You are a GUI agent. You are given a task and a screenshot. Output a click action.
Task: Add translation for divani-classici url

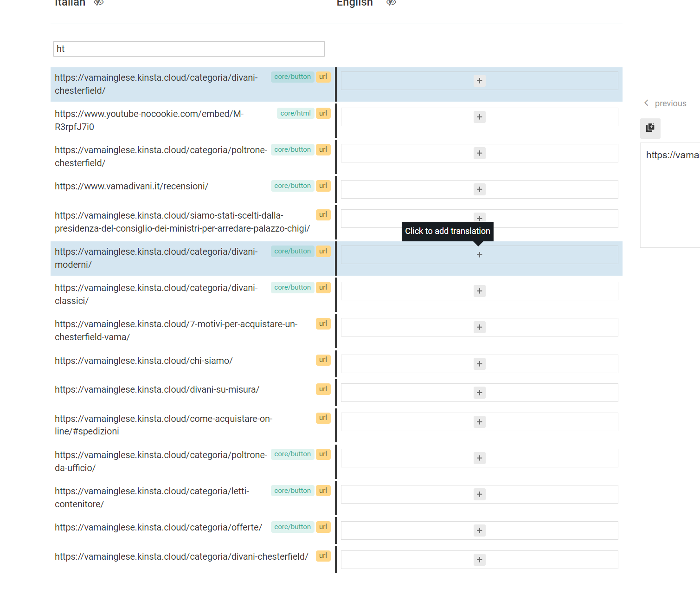click(x=480, y=291)
